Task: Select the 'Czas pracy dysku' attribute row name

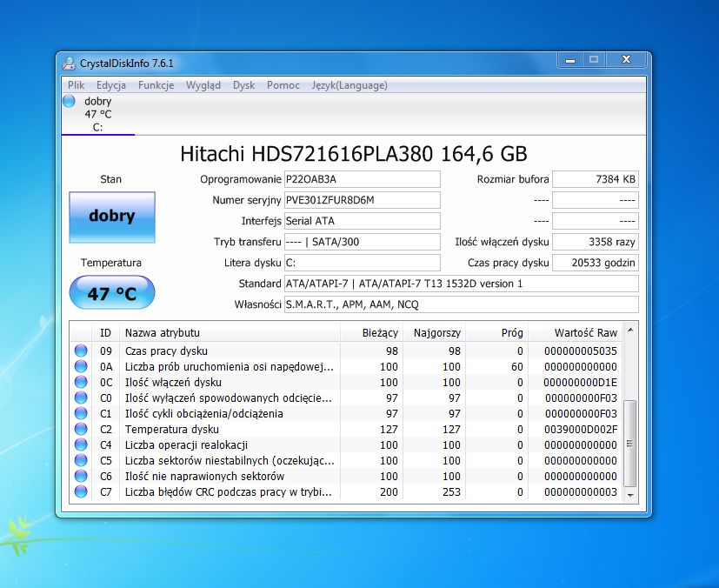Action: 166,351
